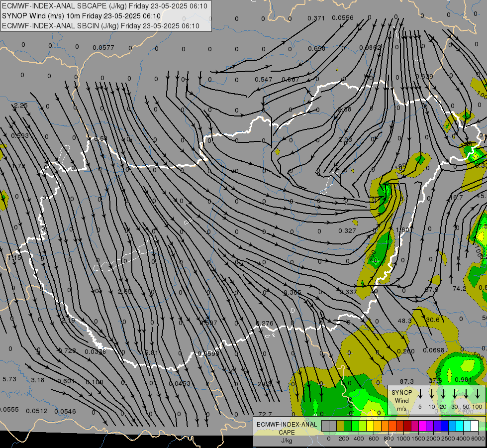Click the '0.0556' value on map
The height and width of the screenshot is (448, 487).
point(343,18)
